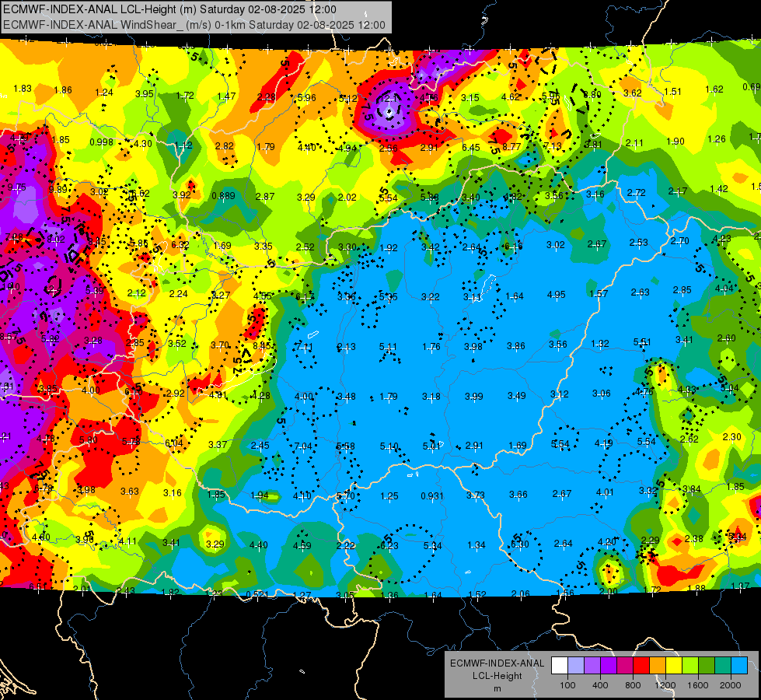Click the wind shear value '3.49'
Viewport: 761px width, 700px height.
click(516, 396)
